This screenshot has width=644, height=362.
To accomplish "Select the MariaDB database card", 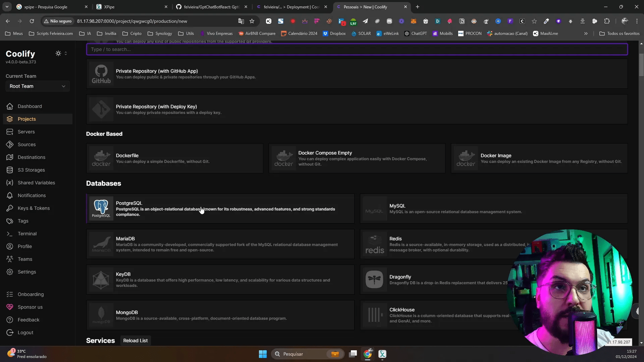I will click(x=220, y=244).
